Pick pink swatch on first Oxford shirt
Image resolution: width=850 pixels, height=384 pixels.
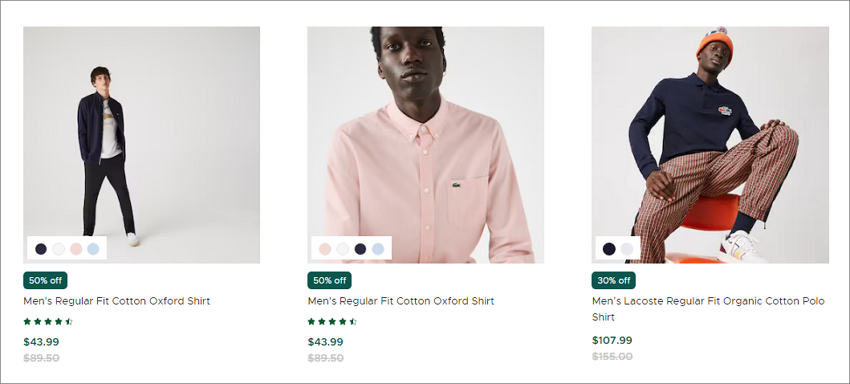click(76, 249)
